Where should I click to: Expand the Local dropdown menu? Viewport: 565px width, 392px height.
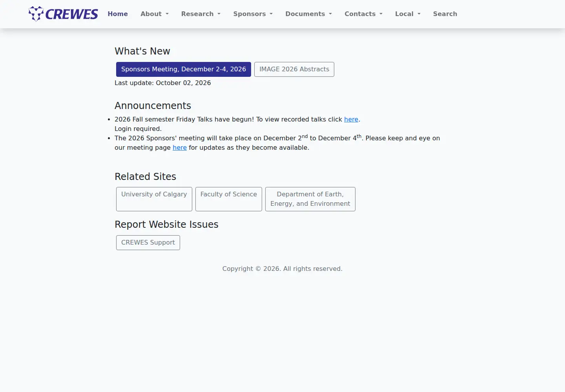tap(408, 14)
